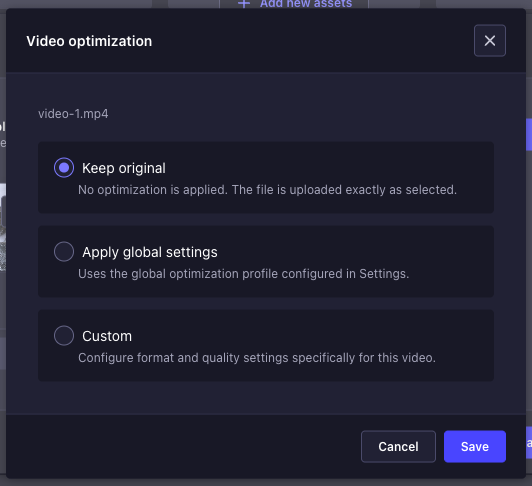The height and width of the screenshot is (486, 532).
Task: Click the Video optimization dialog title
Action: [89, 41]
